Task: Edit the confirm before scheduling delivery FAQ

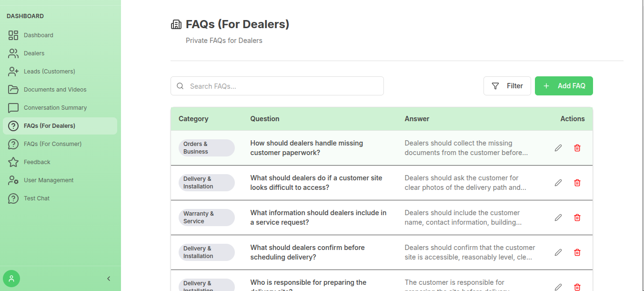Action: pyautogui.click(x=558, y=252)
